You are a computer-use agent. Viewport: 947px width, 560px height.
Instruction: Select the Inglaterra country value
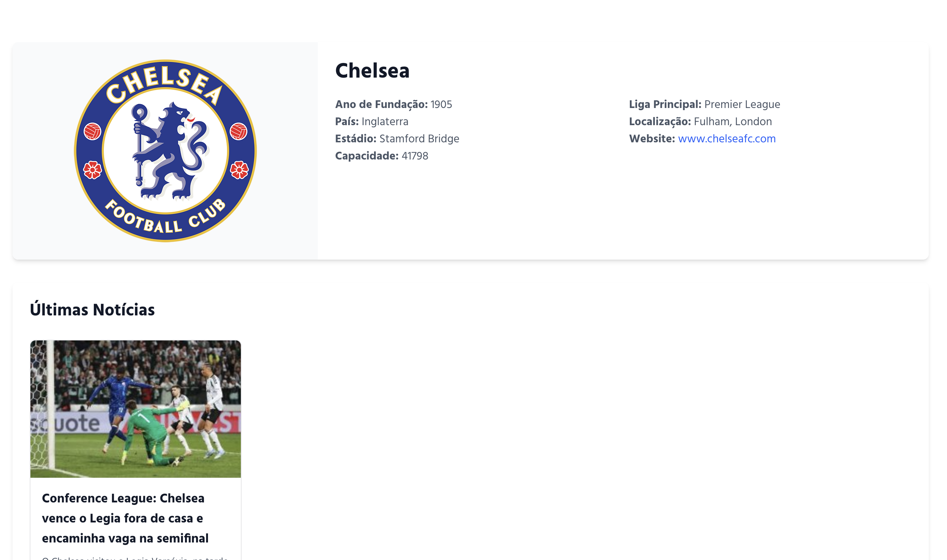point(385,122)
